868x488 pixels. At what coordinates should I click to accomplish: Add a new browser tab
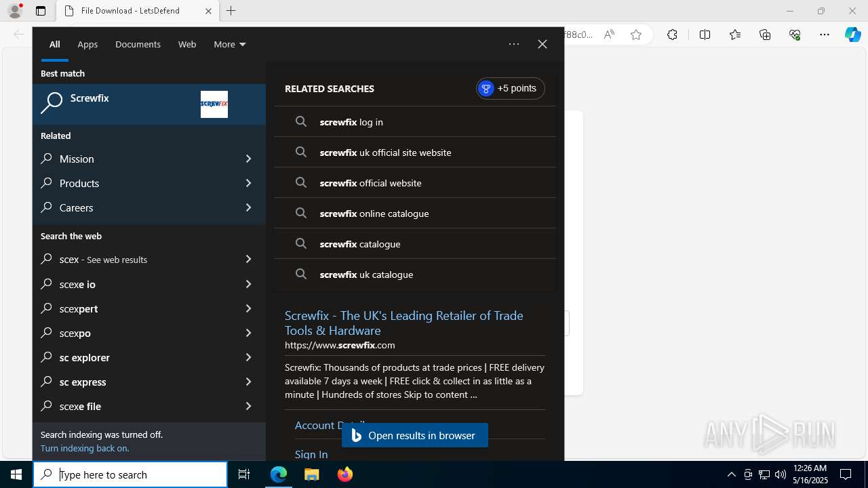pos(231,11)
